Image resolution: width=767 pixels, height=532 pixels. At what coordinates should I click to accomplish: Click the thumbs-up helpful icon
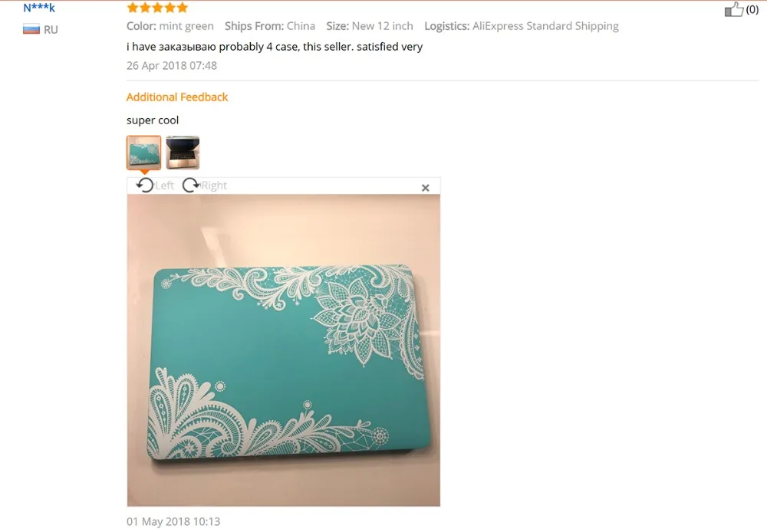(x=734, y=9)
